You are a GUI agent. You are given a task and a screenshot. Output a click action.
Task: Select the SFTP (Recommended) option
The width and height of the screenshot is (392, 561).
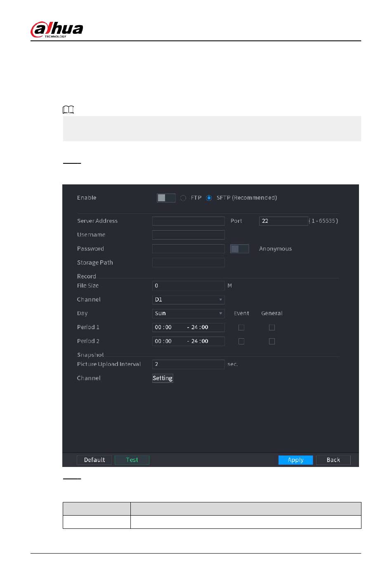(209, 198)
